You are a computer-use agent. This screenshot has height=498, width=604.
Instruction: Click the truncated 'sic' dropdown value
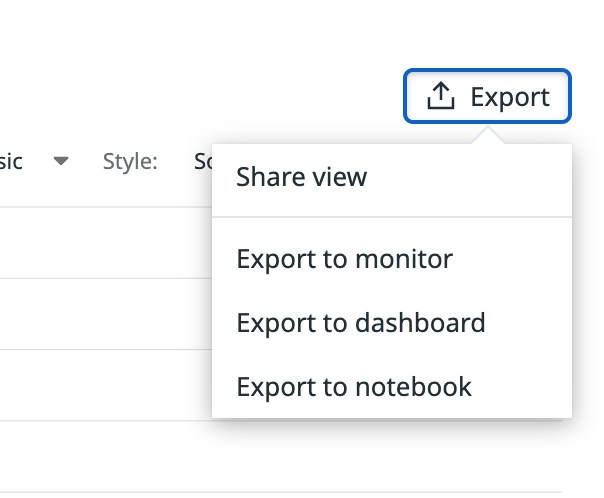tap(11, 161)
